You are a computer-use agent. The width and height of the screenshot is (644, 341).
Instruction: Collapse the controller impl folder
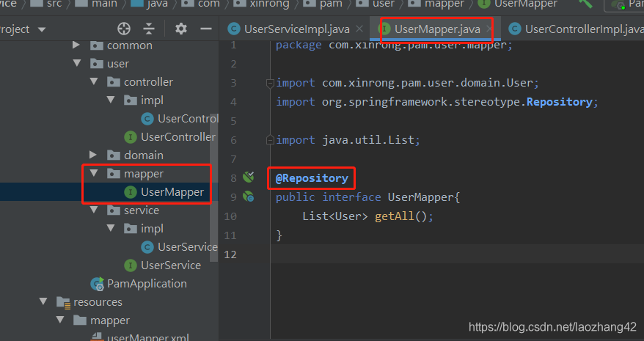coord(111,100)
